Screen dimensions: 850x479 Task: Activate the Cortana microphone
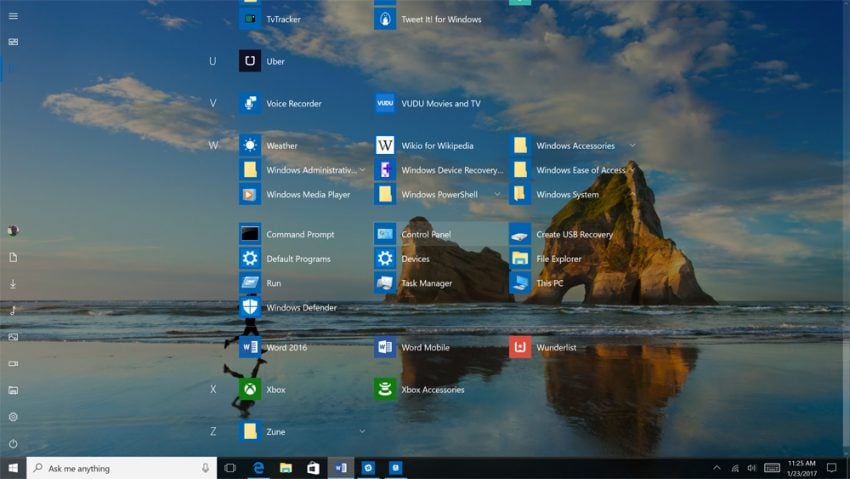pos(205,468)
